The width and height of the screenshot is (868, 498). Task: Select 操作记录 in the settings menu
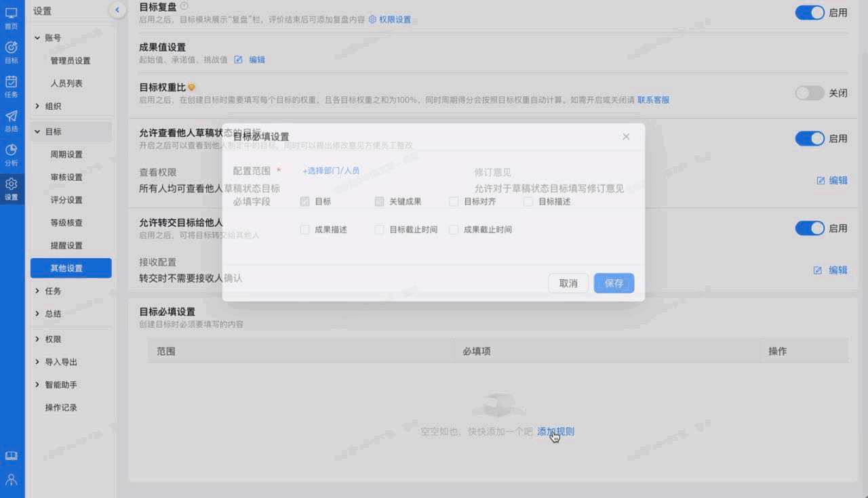(x=61, y=408)
